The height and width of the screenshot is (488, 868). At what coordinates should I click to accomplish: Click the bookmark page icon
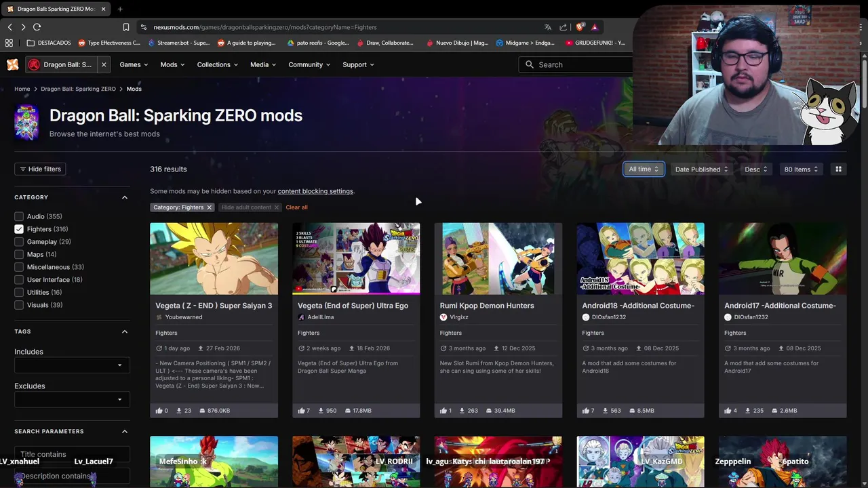(125, 27)
